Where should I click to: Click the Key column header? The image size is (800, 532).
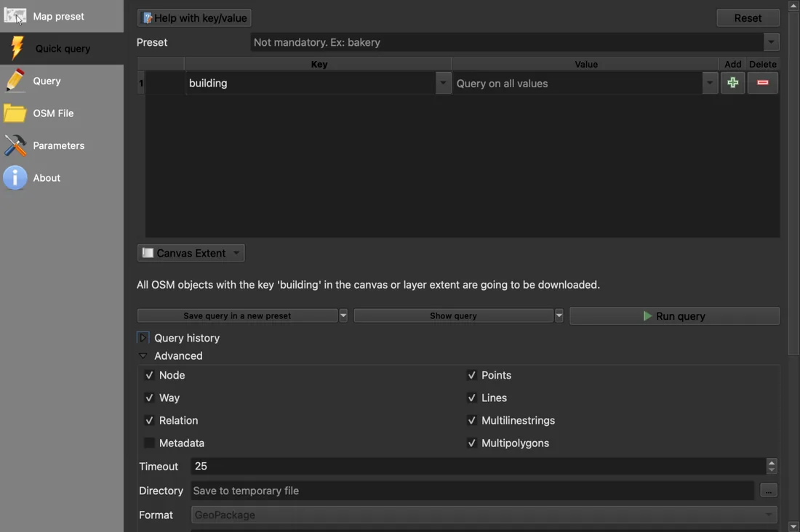(319, 64)
